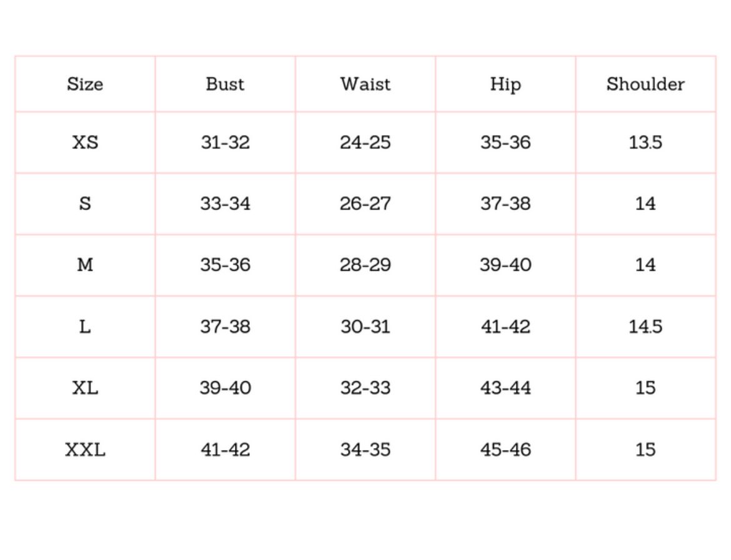Select the 24-25 waist measurement cell

(365, 142)
